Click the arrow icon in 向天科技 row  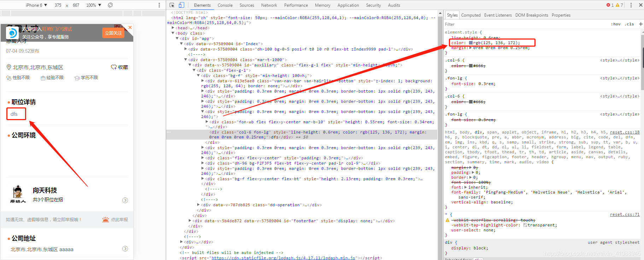pos(125,200)
